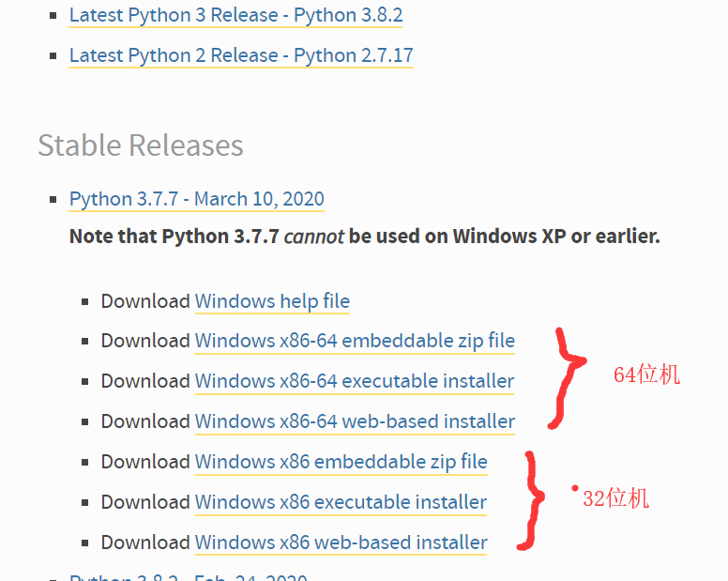Download Windows x86 embeddable zip file

pyautogui.click(x=341, y=462)
